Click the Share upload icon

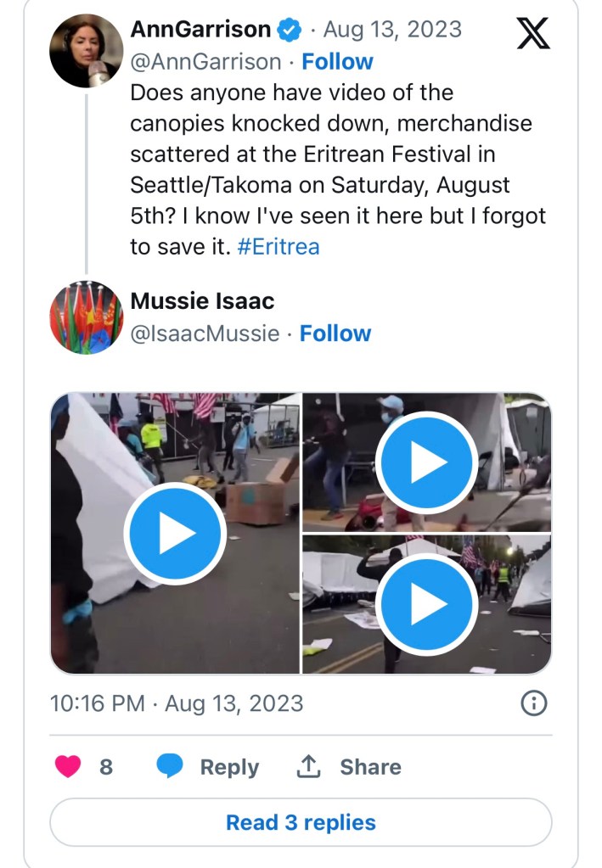click(x=307, y=767)
